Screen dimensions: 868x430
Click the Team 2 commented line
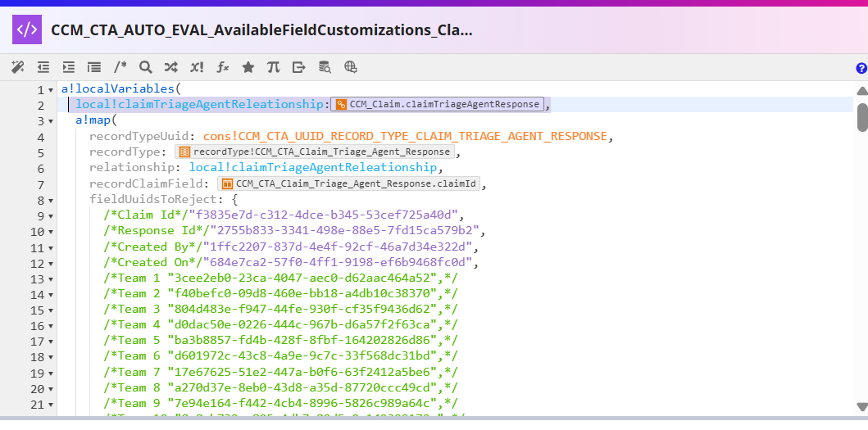[x=280, y=293]
